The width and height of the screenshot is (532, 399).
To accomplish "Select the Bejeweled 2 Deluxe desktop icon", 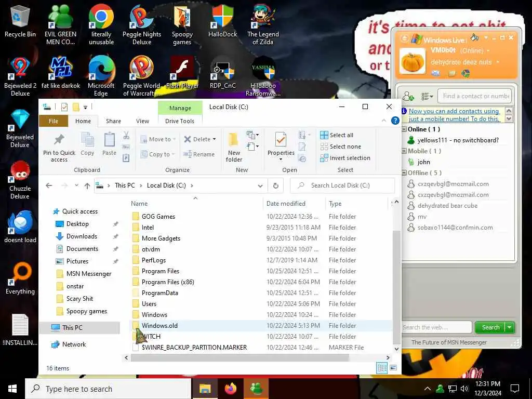I will coord(20,76).
